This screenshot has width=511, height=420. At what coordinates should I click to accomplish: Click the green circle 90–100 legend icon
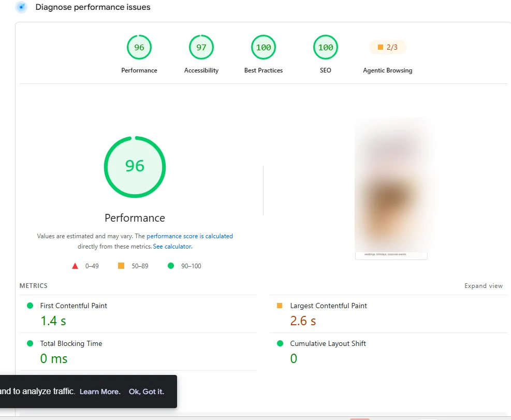click(171, 266)
